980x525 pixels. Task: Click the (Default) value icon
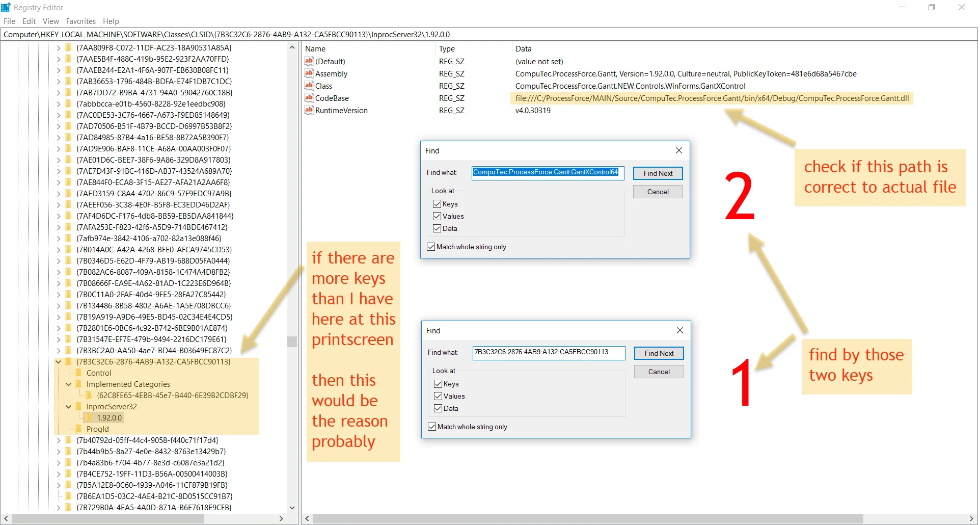coord(309,61)
